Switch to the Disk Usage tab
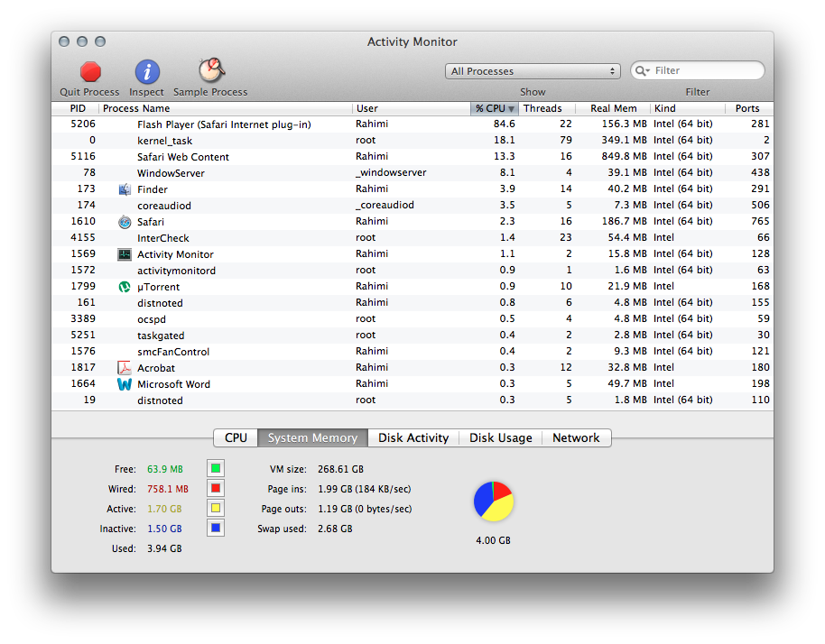The height and width of the screenshot is (644, 825). 500,438
